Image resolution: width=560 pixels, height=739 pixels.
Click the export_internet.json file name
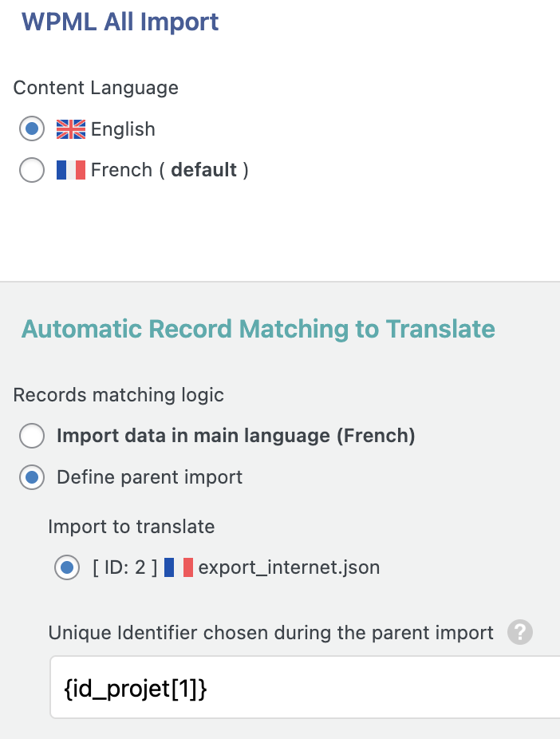(x=290, y=567)
